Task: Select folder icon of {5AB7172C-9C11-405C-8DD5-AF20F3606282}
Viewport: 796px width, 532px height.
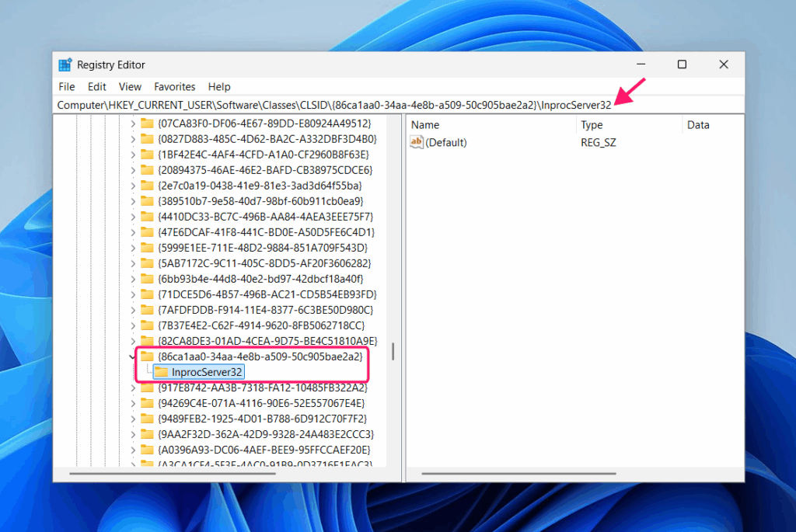Action: (147, 263)
